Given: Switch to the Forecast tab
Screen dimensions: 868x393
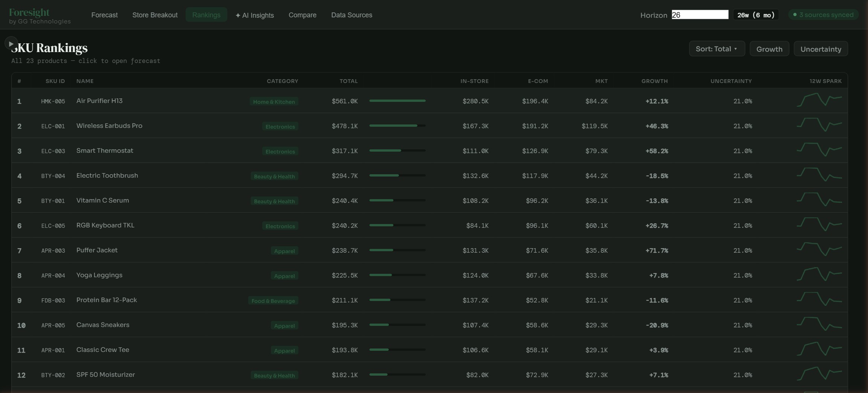Looking at the screenshot, I should pos(104,15).
